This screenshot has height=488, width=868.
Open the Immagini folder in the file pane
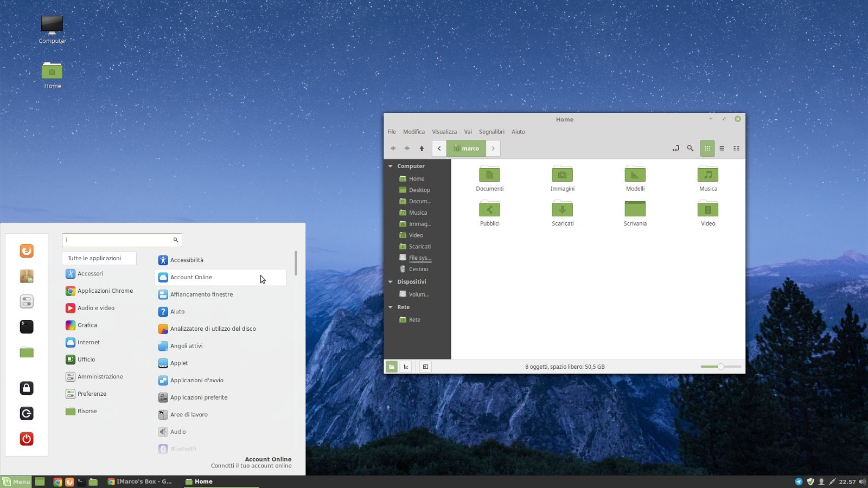point(562,179)
